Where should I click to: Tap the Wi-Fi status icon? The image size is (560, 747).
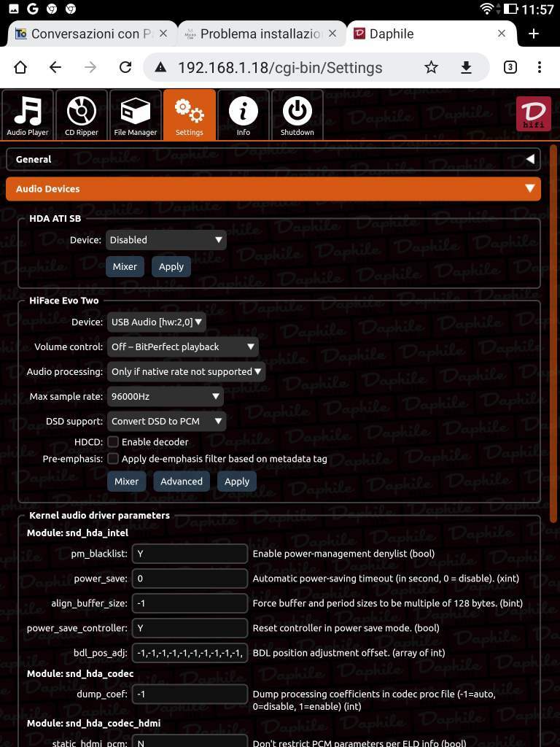coord(487,9)
